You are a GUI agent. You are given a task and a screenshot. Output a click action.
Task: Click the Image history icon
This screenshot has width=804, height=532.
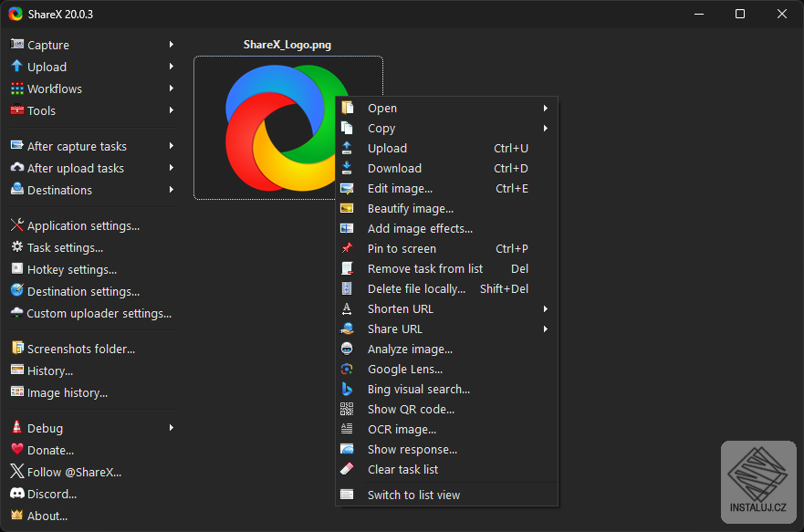coord(17,392)
